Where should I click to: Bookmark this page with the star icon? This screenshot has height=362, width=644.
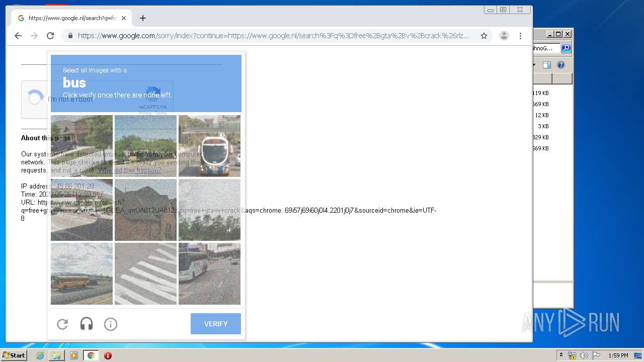click(484, 36)
